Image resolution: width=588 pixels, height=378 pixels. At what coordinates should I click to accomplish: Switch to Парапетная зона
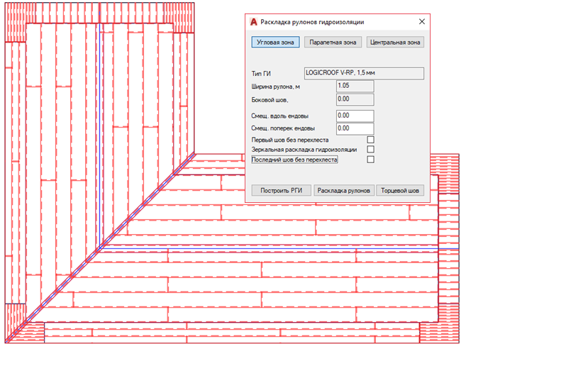click(x=333, y=42)
